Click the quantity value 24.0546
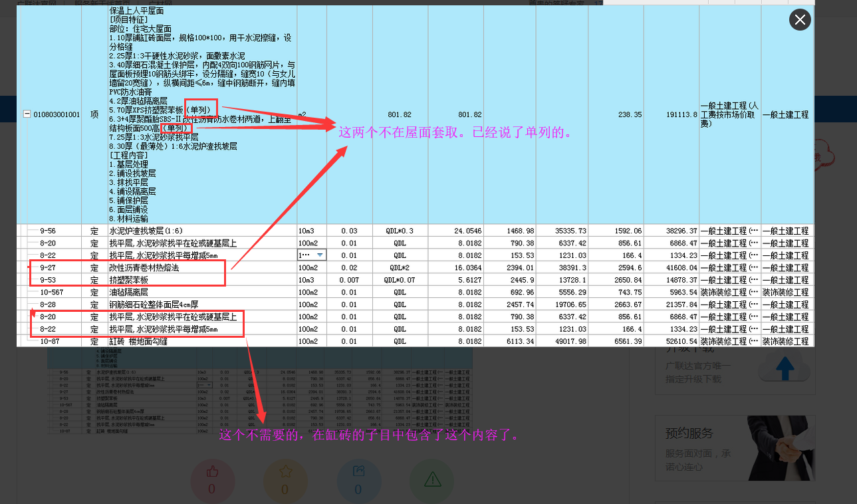857x504 pixels. 467,231
